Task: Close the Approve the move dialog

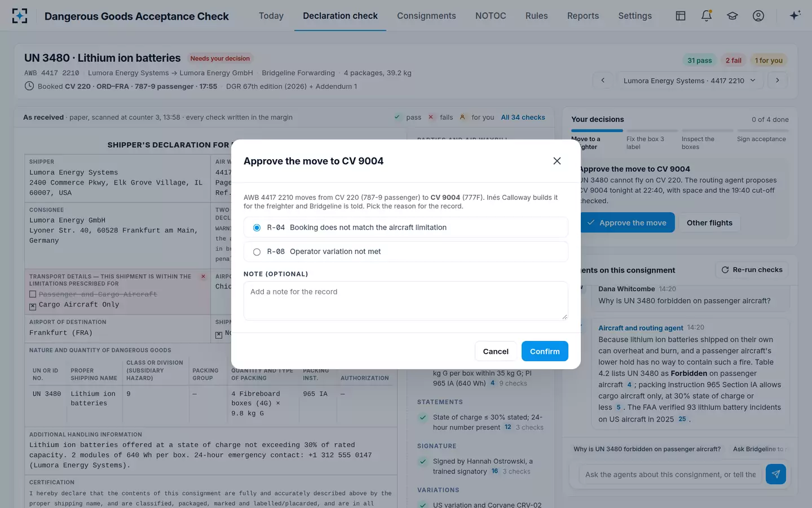Action: (x=557, y=161)
